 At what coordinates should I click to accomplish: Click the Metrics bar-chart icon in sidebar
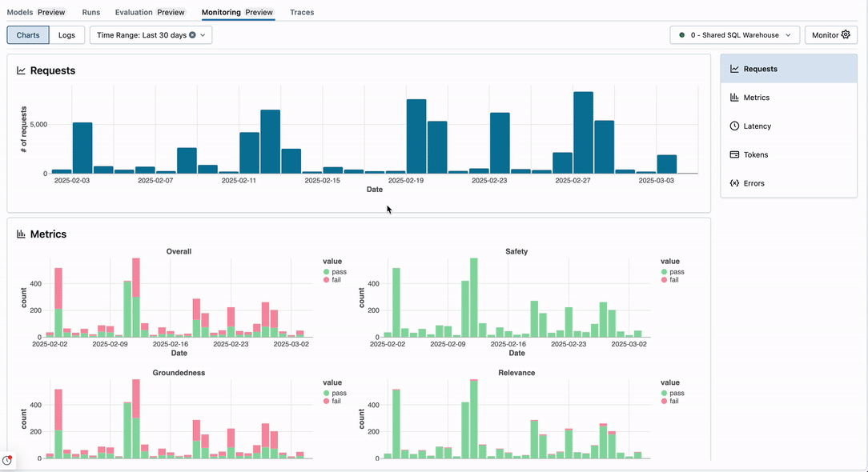734,98
